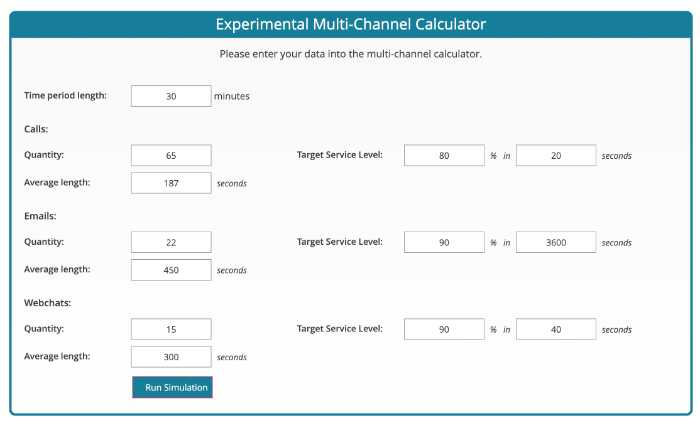Click the Webchats section heading

pos(48,303)
